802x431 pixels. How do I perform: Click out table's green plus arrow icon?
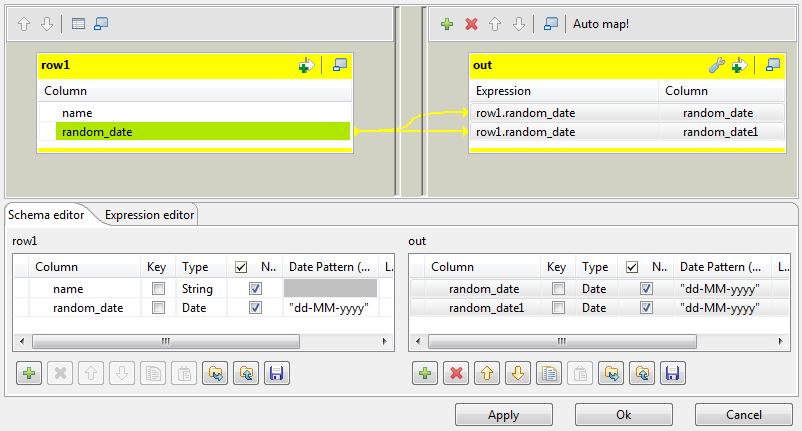pos(740,65)
